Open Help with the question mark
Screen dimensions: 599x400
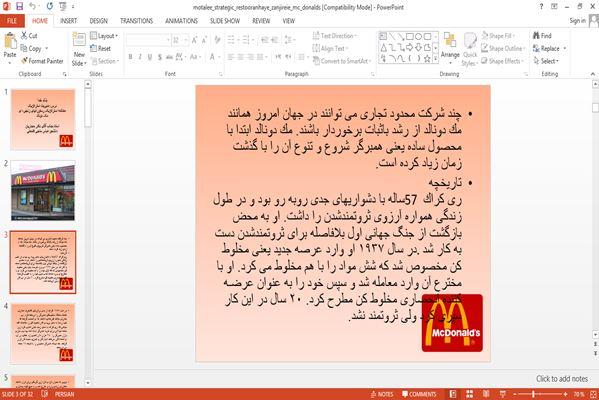click(x=541, y=6)
